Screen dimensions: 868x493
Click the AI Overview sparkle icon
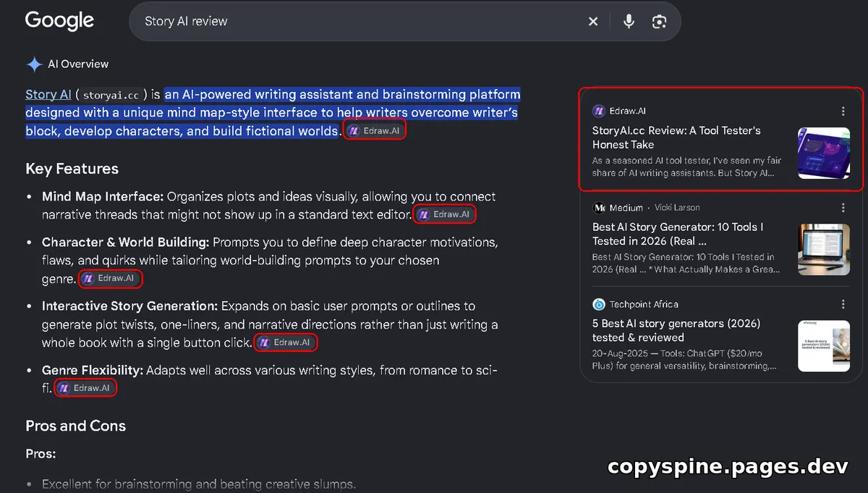[x=34, y=64]
